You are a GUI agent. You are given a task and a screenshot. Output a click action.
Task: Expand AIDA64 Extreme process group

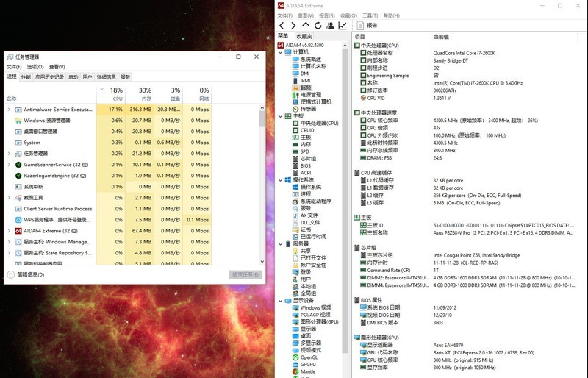coord(9,231)
